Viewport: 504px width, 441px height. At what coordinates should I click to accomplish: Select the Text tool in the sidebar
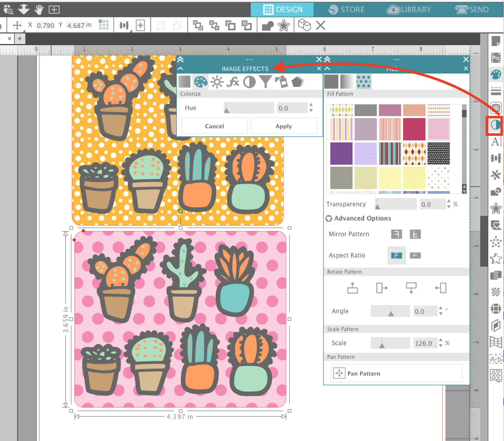[x=495, y=142]
